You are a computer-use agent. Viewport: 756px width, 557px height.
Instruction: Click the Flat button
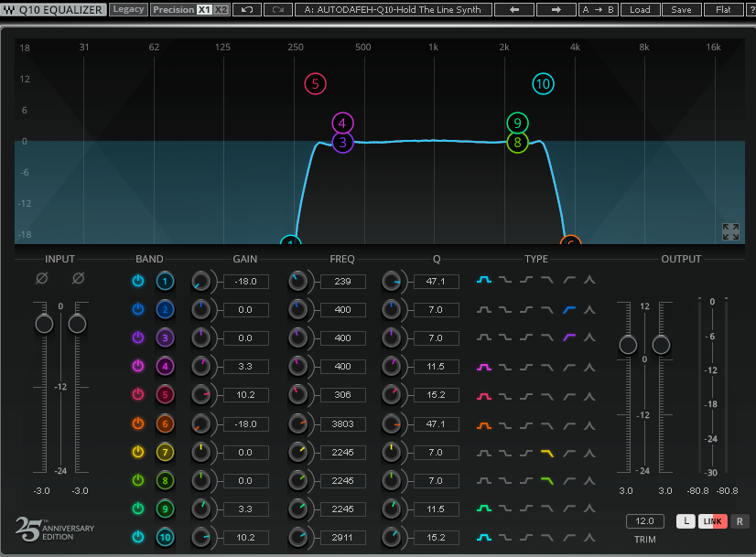pos(723,10)
